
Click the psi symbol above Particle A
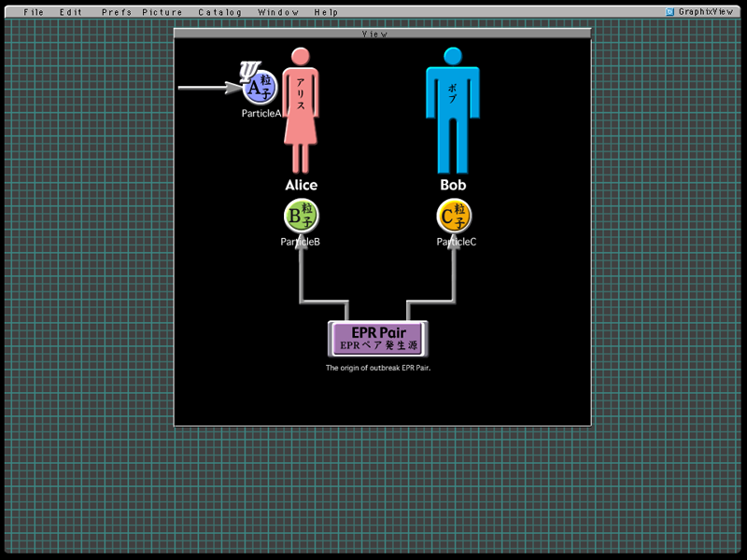(248, 69)
